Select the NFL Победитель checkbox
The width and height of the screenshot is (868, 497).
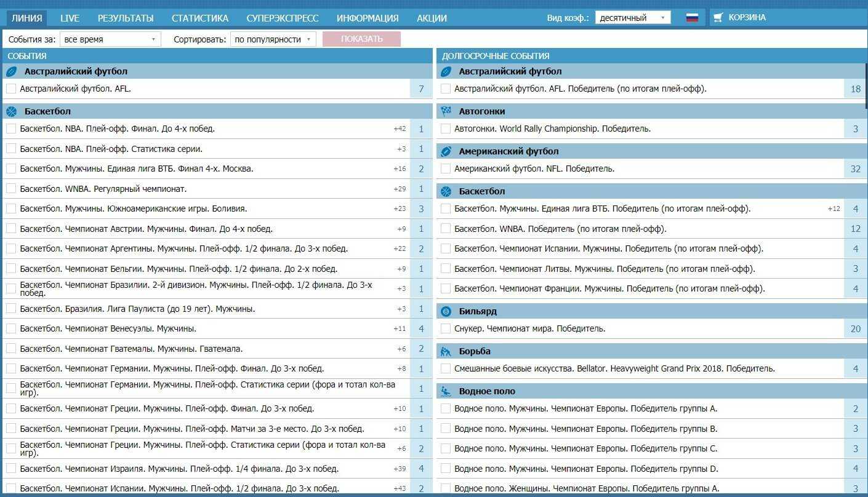[446, 169]
